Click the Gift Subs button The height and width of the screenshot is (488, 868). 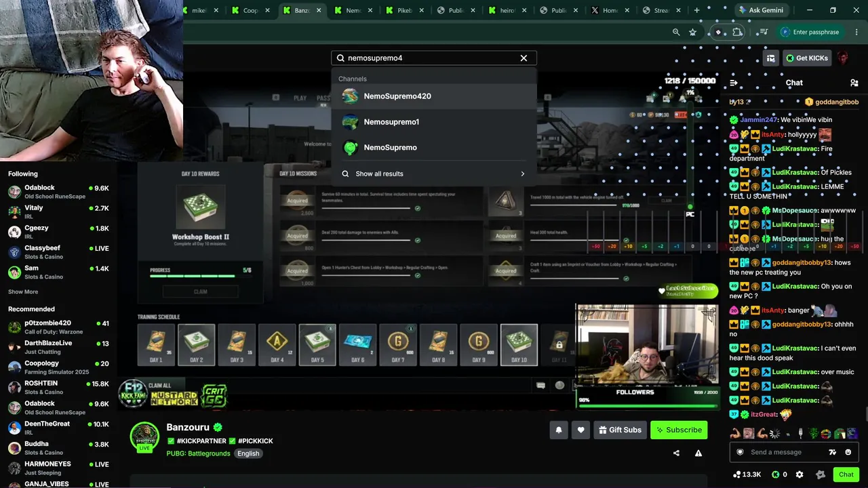click(620, 430)
